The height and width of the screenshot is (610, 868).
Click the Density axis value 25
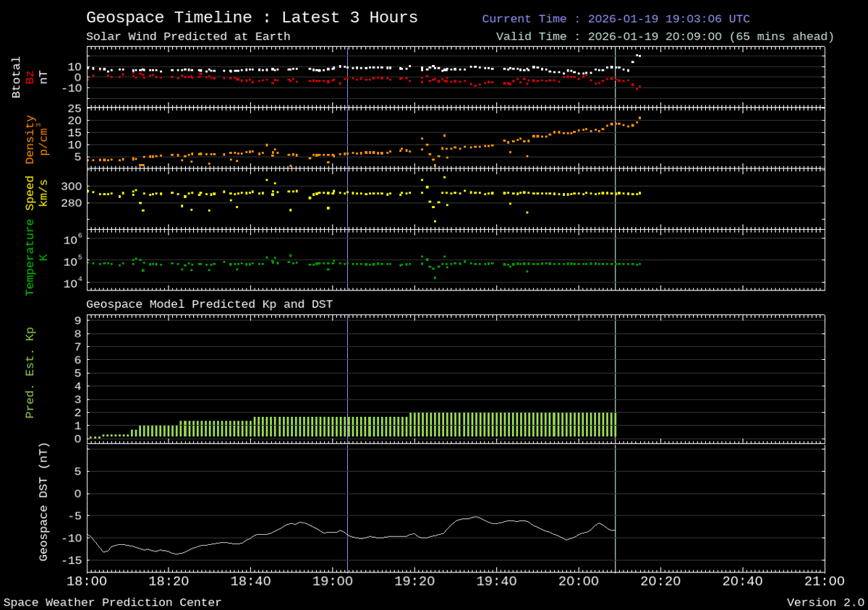(x=75, y=108)
